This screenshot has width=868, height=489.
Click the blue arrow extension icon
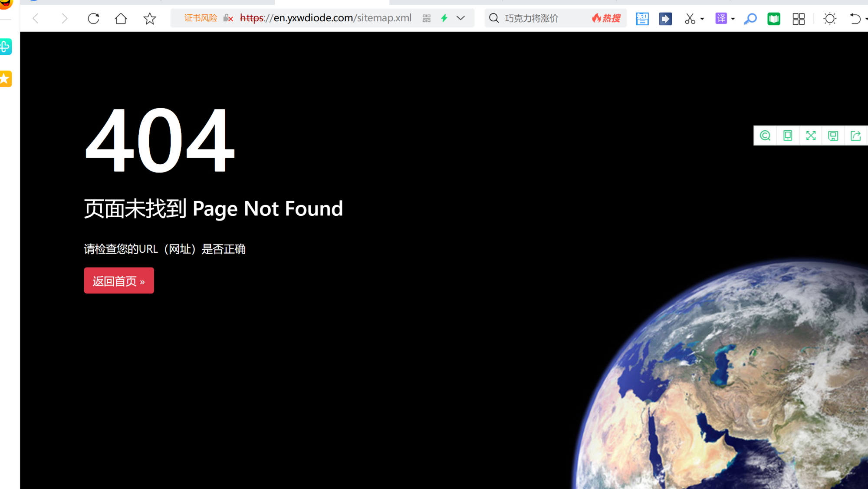click(665, 19)
